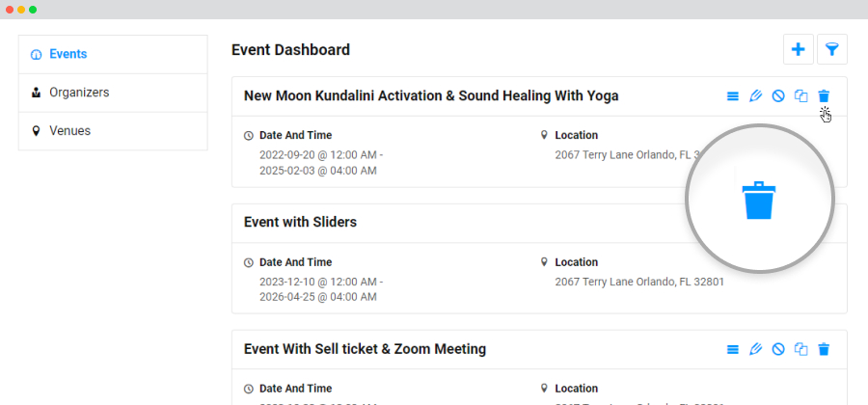This screenshot has width=868, height=405.
Task: Click the magnified trash can icon
Action: tap(759, 201)
